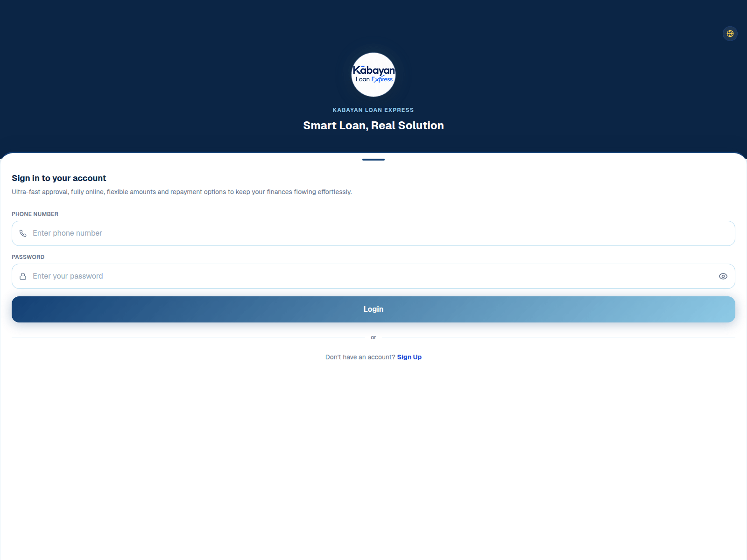Click the Don't have an account text

point(360,357)
